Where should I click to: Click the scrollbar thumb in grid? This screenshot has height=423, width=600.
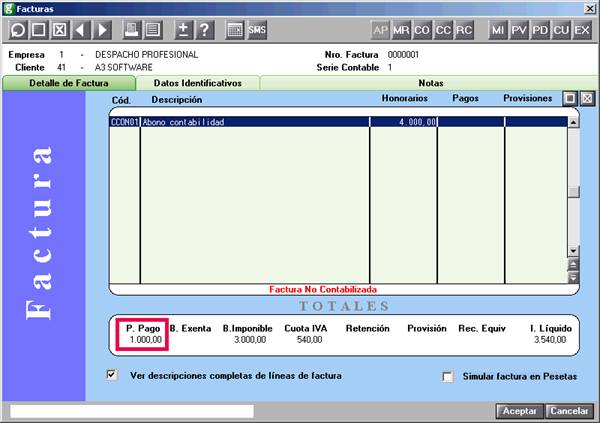[x=573, y=192]
